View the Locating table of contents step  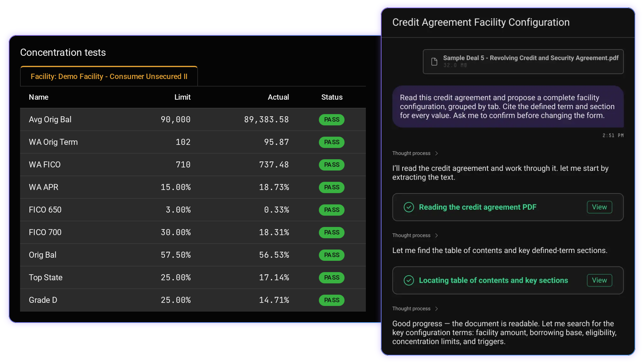pyautogui.click(x=599, y=280)
